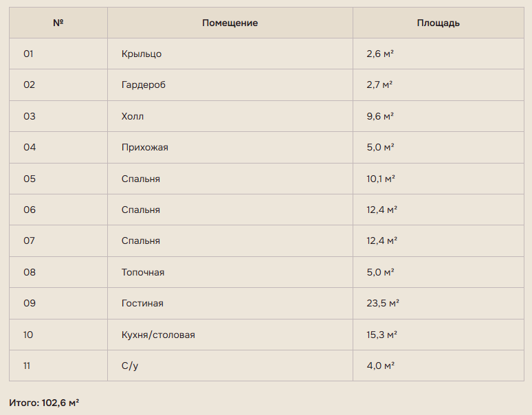Viewport: 532px width, 415px height.
Task: Select the С/у room cell
Action: (230, 366)
